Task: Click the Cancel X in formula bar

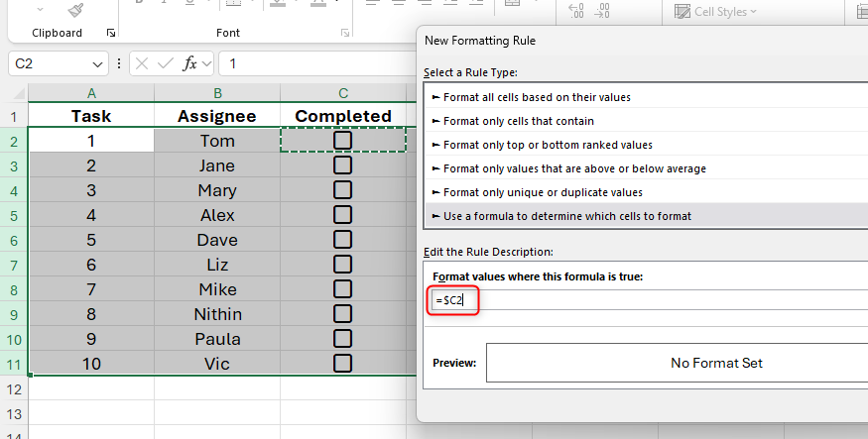Action: click(x=142, y=64)
